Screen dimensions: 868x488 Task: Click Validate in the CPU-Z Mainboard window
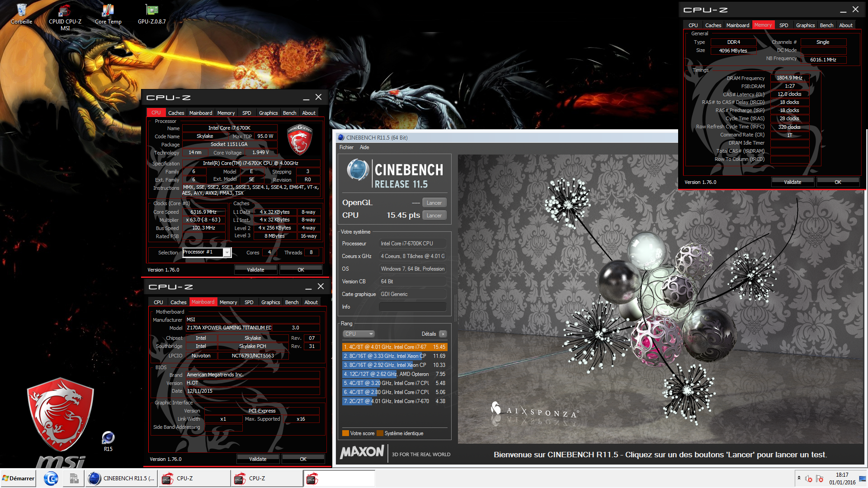point(258,459)
